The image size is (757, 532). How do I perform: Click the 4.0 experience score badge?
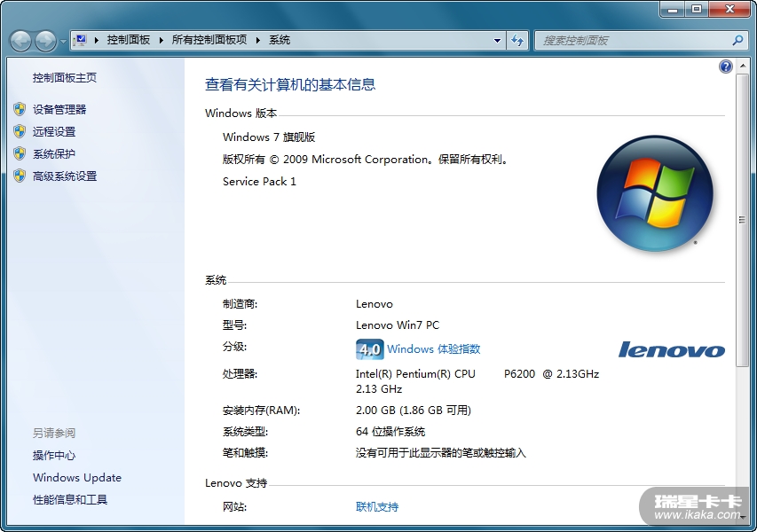(x=370, y=349)
